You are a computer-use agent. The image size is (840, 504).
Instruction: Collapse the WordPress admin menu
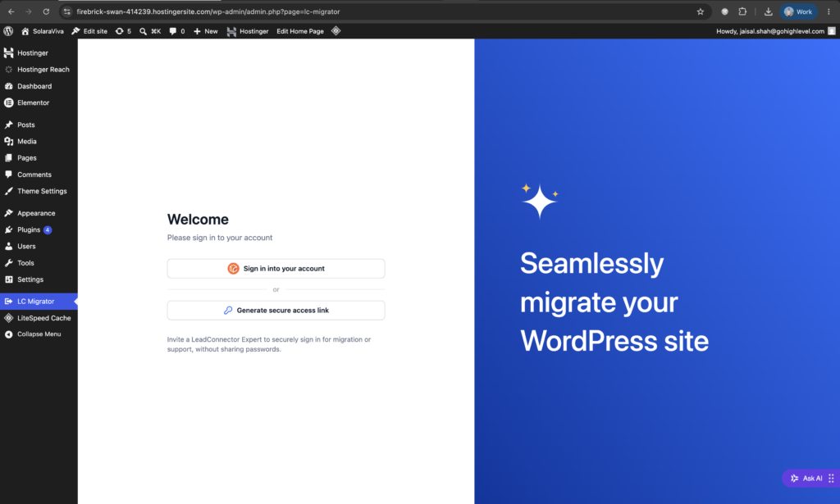click(x=39, y=334)
